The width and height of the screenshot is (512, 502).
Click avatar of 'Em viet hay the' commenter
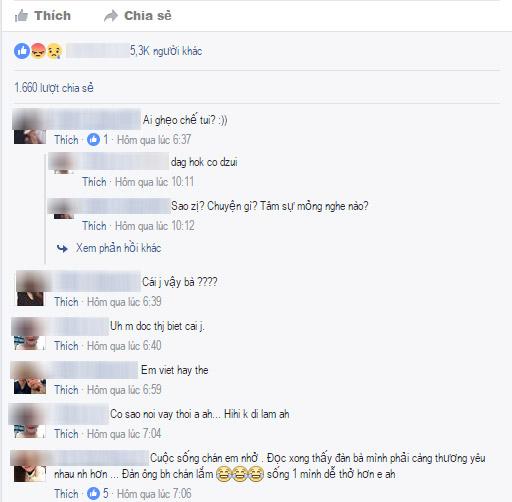(x=29, y=378)
